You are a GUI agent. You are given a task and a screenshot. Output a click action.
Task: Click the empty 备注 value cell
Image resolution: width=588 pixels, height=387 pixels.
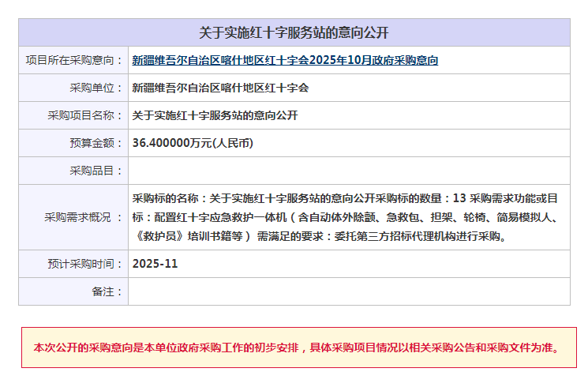click(348, 291)
